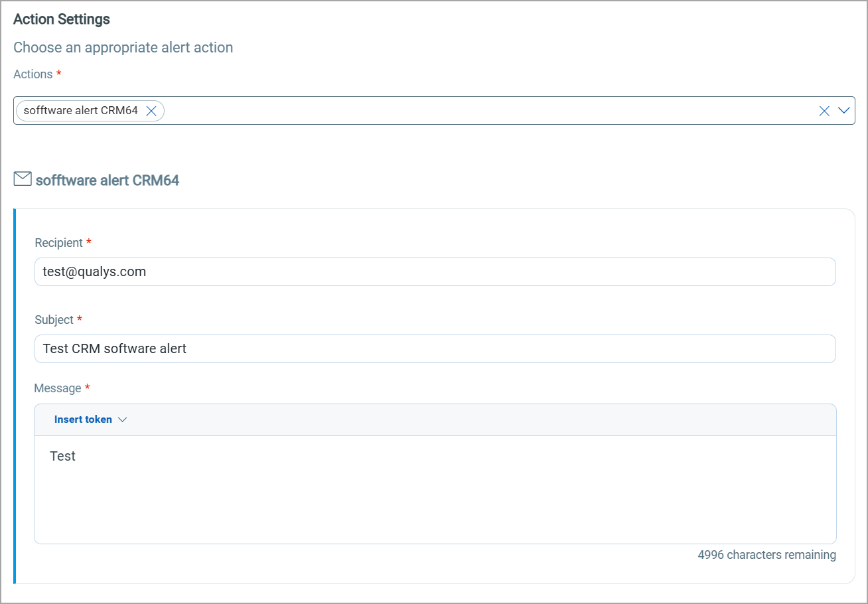This screenshot has height=604, width=868.
Task: Select the sofftware alert CRM64 chip label
Action: click(x=80, y=110)
